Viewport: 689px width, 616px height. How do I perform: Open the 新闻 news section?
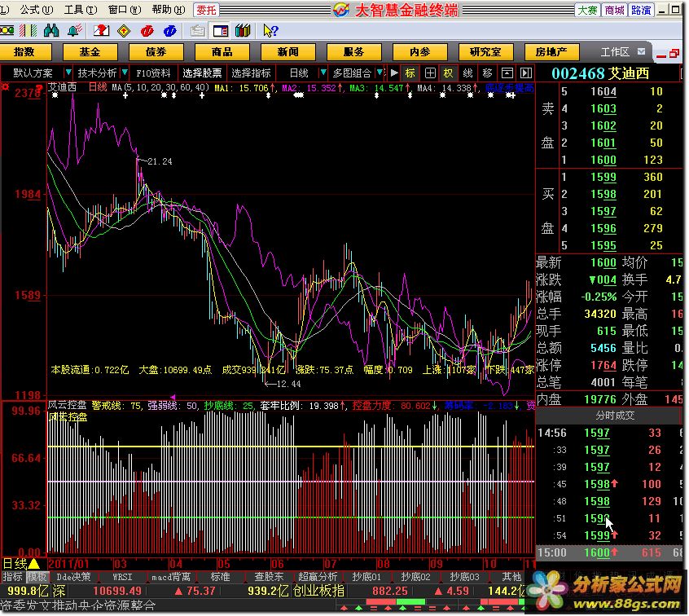pyautogui.click(x=287, y=52)
